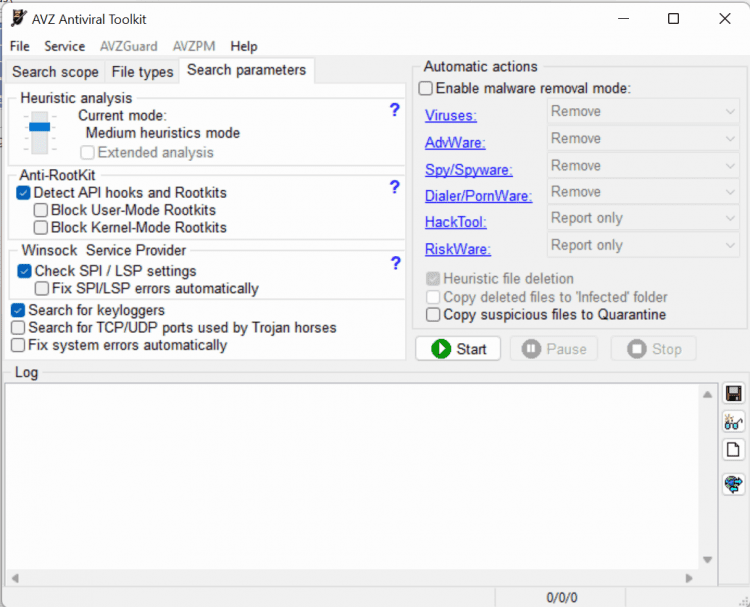Screen dimensions: 750x607
Task: Open the AdvWare action dropdown
Action: click(x=643, y=139)
